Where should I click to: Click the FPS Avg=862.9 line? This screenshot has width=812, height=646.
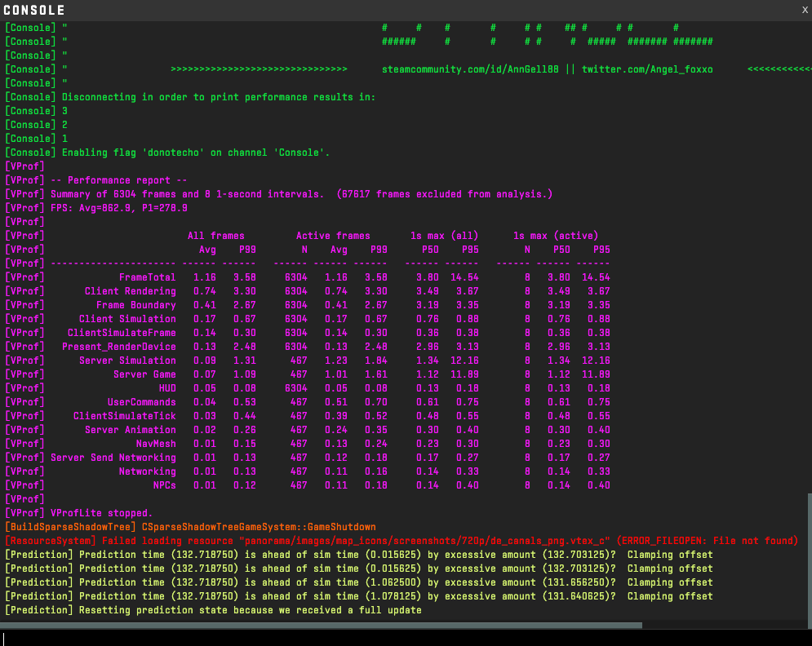119,208
